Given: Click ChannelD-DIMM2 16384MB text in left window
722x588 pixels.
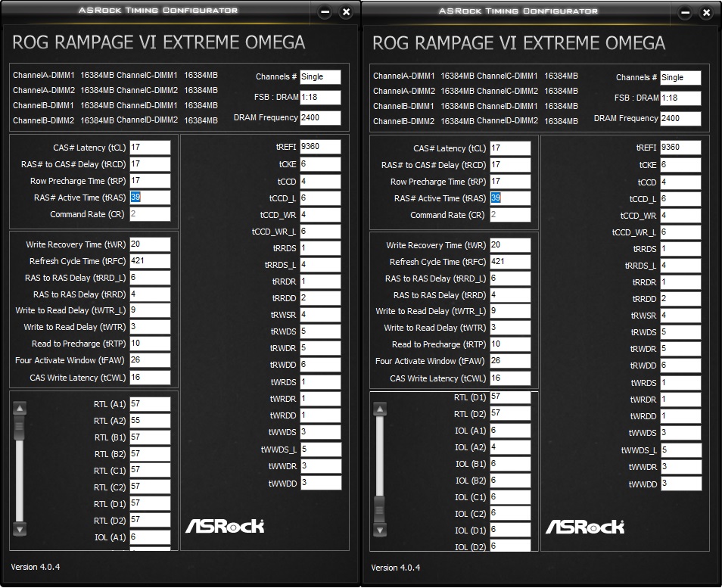Looking at the screenshot, I should click(167, 120).
